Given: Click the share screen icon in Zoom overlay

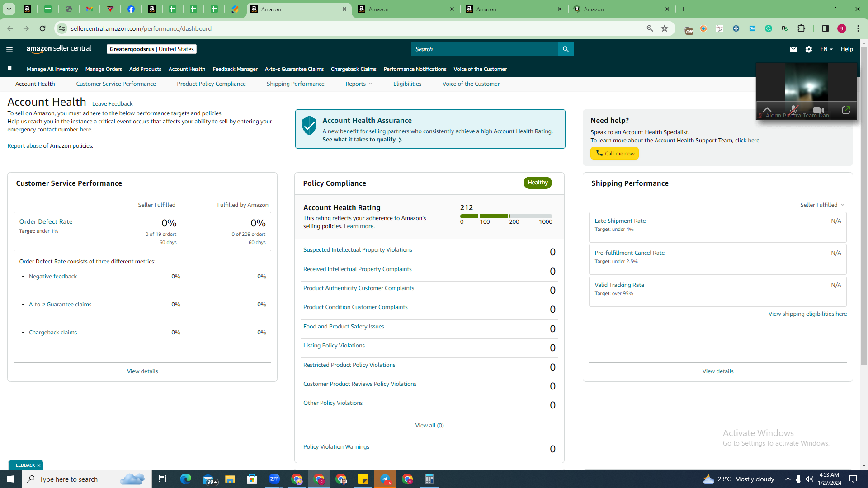Looking at the screenshot, I should tap(846, 110).
